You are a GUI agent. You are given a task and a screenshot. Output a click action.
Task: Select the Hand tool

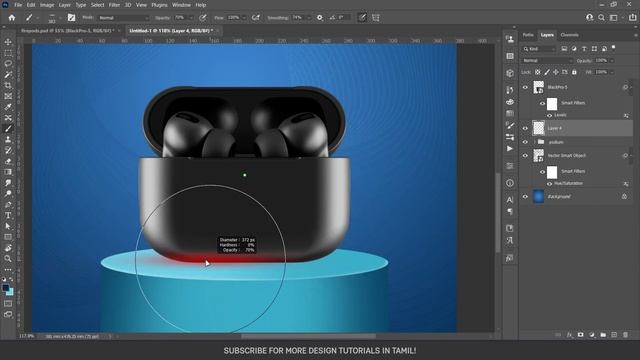[8, 248]
